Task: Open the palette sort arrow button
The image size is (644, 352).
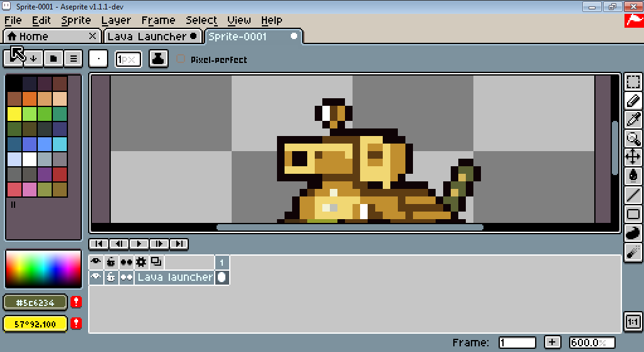Action: click(x=33, y=59)
